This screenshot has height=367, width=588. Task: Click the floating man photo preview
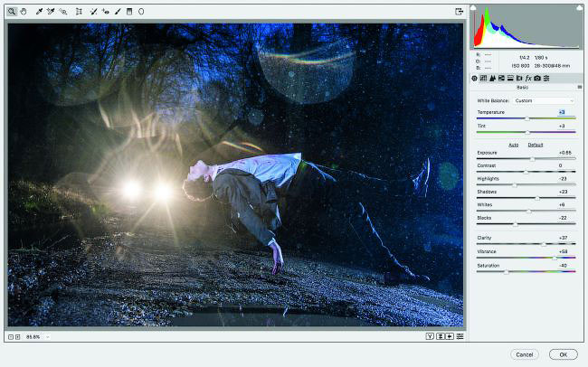pyautogui.click(x=235, y=174)
